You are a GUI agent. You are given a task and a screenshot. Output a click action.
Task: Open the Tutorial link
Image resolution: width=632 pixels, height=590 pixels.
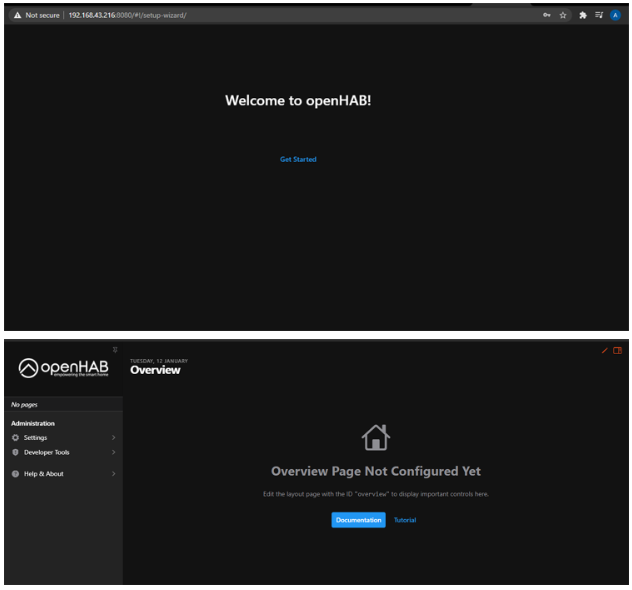(404, 520)
